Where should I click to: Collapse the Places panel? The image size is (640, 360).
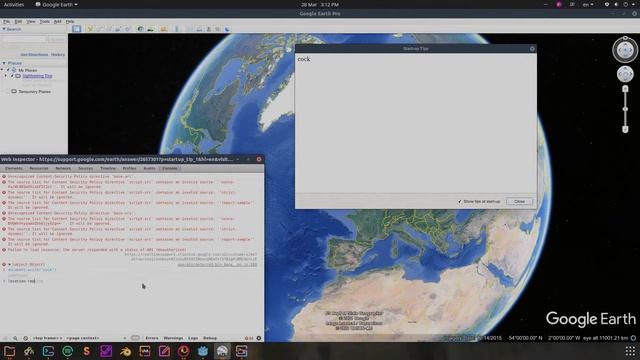pos(4,63)
